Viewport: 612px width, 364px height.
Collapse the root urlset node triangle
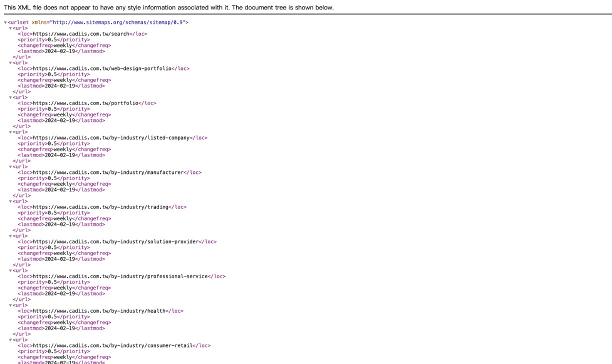tap(5, 22)
